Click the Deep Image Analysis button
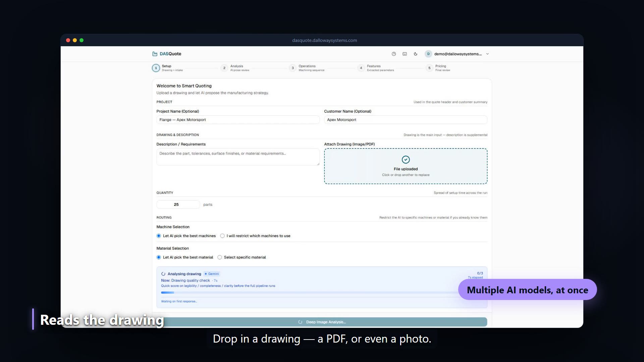 coord(322,322)
